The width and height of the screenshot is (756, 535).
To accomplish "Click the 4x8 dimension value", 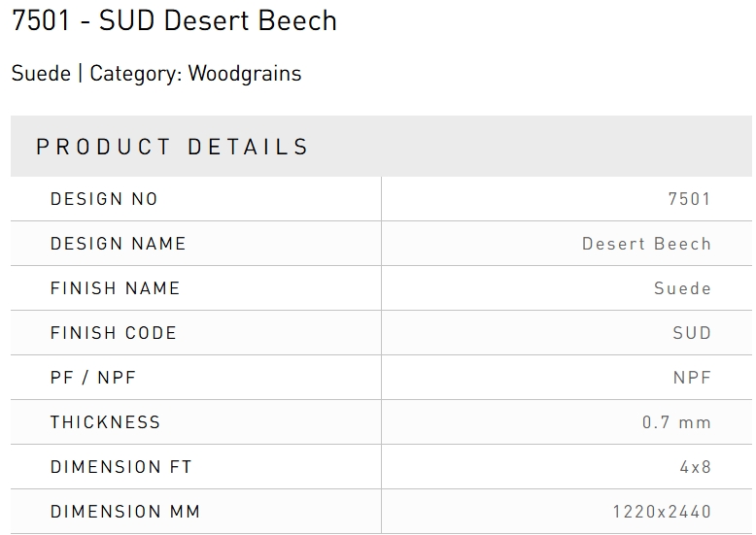I will click(695, 467).
